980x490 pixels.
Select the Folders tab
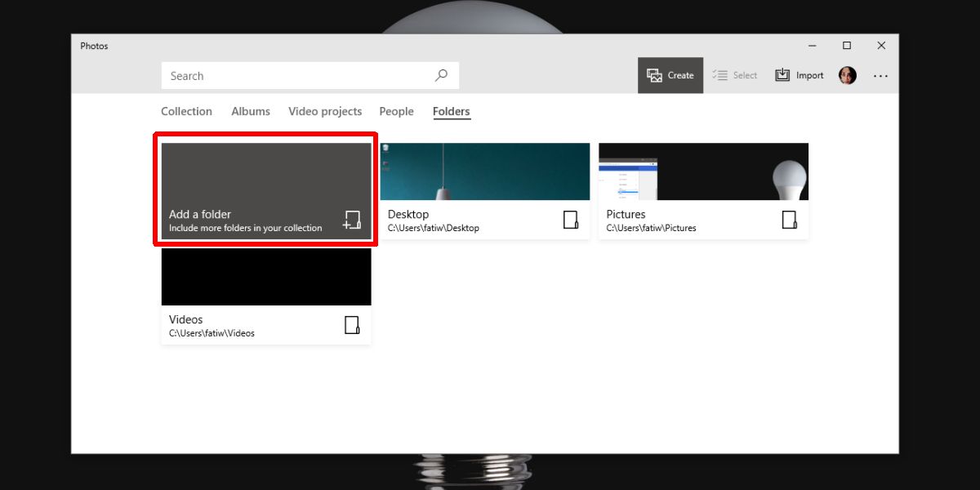[x=452, y=111]
